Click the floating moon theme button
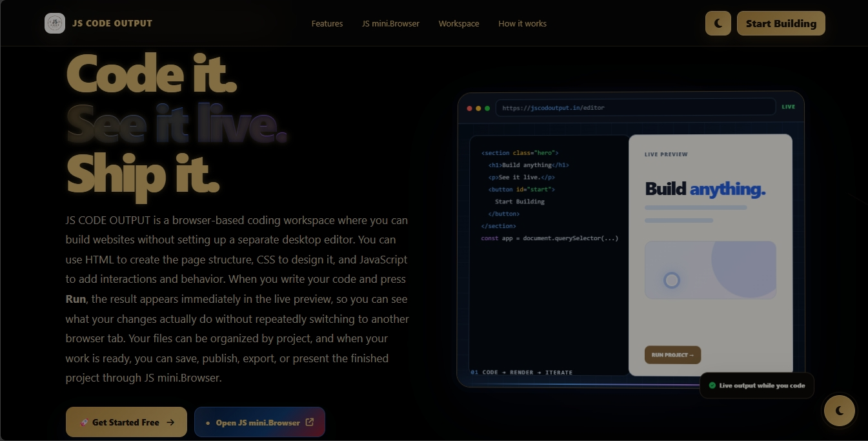The height and width of the screenshot is (441, 868). [840, 410]
